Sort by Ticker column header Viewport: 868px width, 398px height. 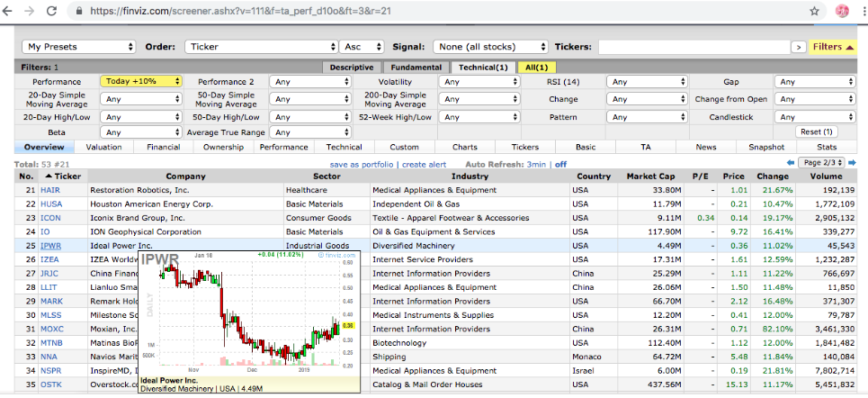point(63,176)
